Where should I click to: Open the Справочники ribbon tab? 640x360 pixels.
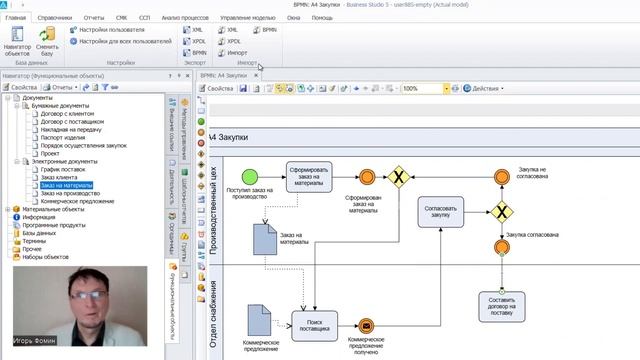coord(55,18)
